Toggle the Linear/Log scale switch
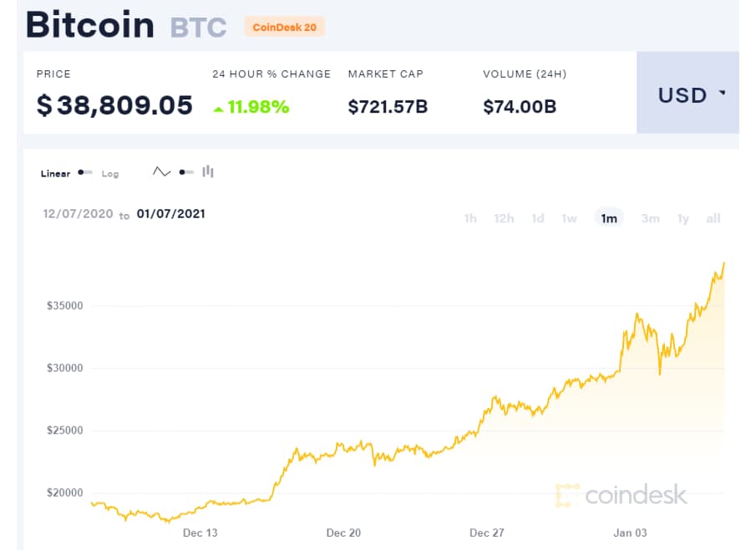Screen dimensions: 756x550 pyautogui.click(x=85, y=172)
